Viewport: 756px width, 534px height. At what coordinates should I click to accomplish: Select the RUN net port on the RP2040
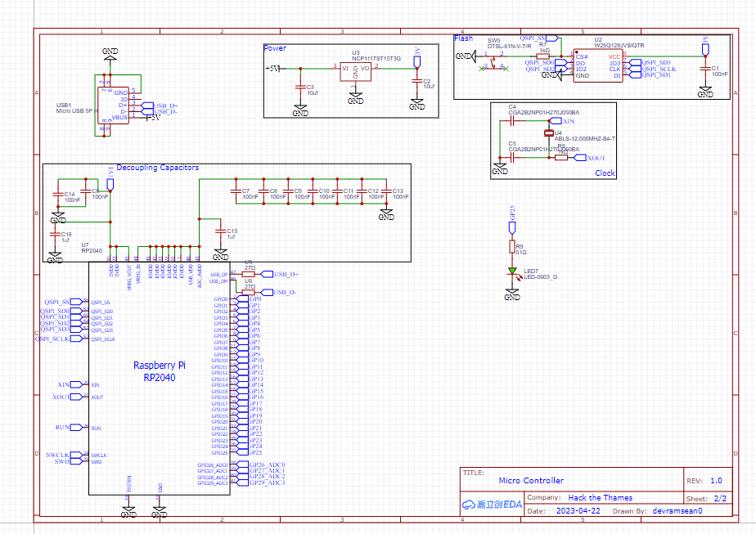click(x=70, y=428)
